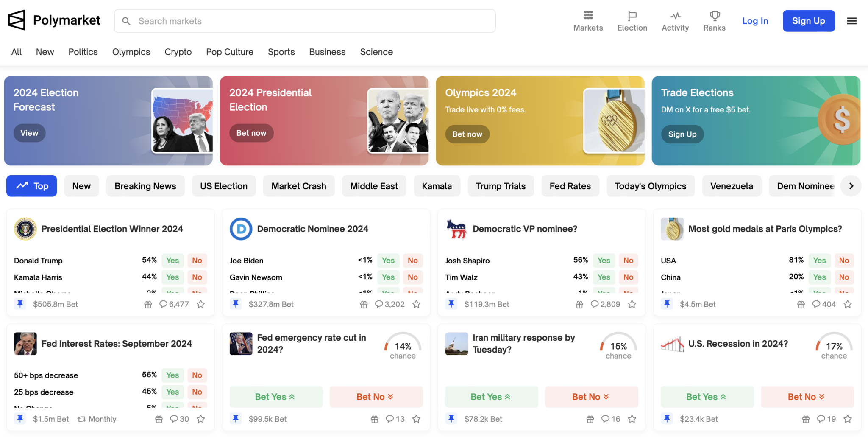Click gift icon on Presidential Election Winner card
The image size is (868, 437).
point(148,304)
